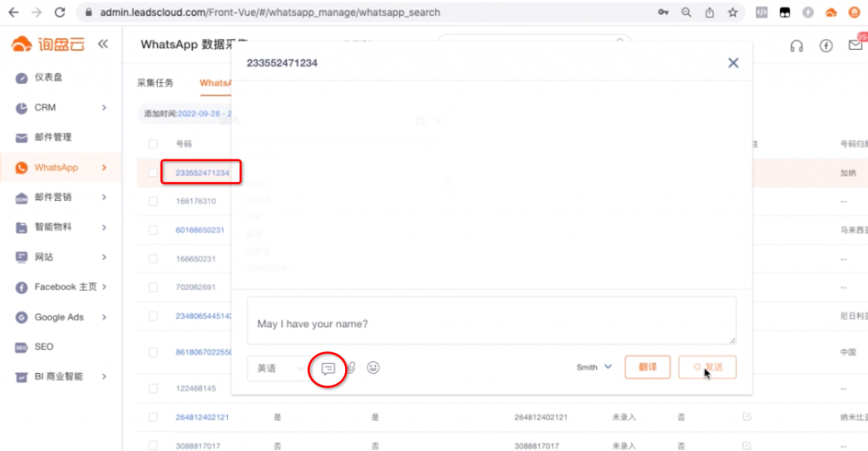868x451 pixels.
Task: Click the number 166176310
Action: point(196,202)
